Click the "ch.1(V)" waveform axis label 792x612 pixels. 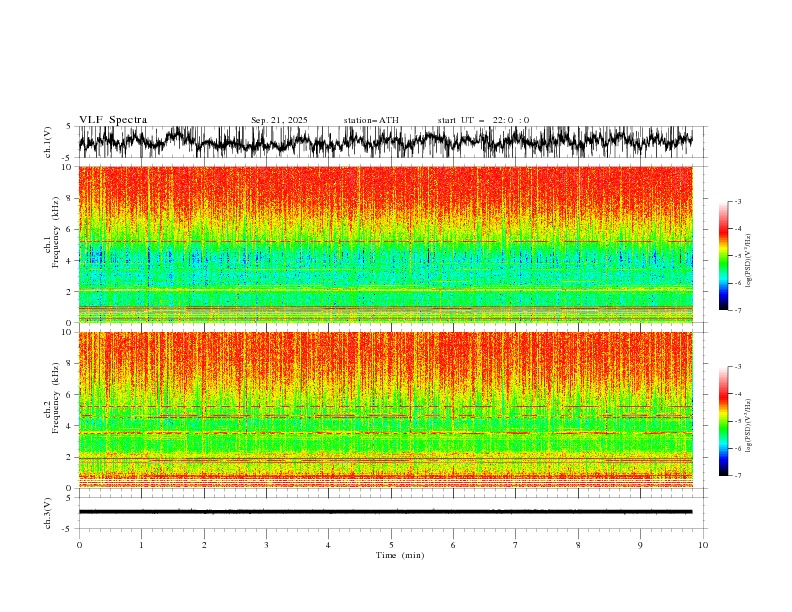48,142
